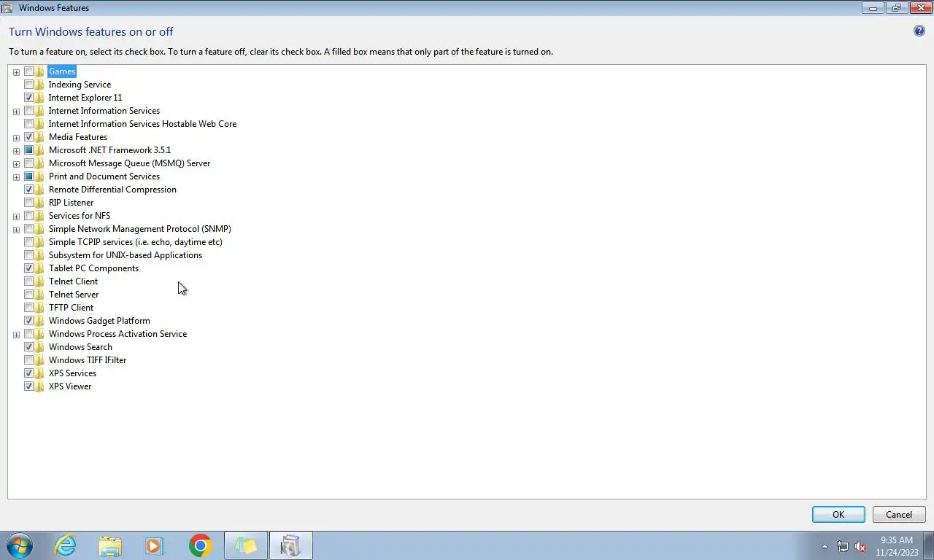Enable Internet Information Services Hostable Web Core
Viewport: 934px width, 560px height.
(x=29, y=124)
